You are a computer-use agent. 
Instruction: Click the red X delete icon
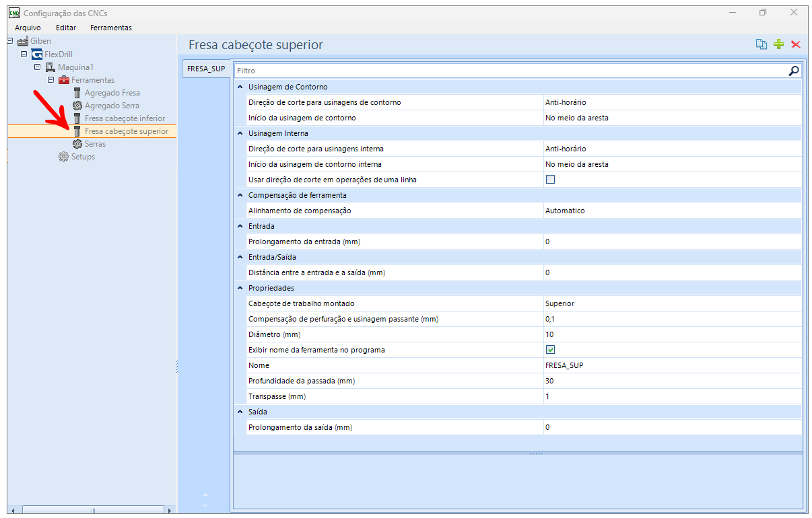[x=796, y=44]
